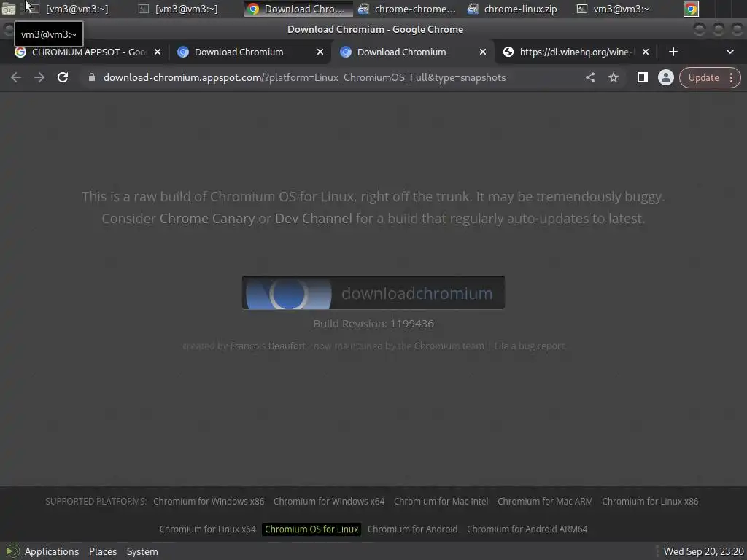The width and height of the screenshot is (747, 560).
Task: Open the Applications menu
Action: [52, 551]
